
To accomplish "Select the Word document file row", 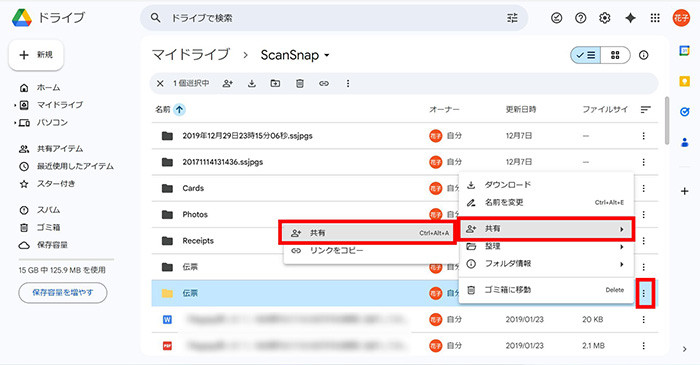I will (x=404, y=319).
